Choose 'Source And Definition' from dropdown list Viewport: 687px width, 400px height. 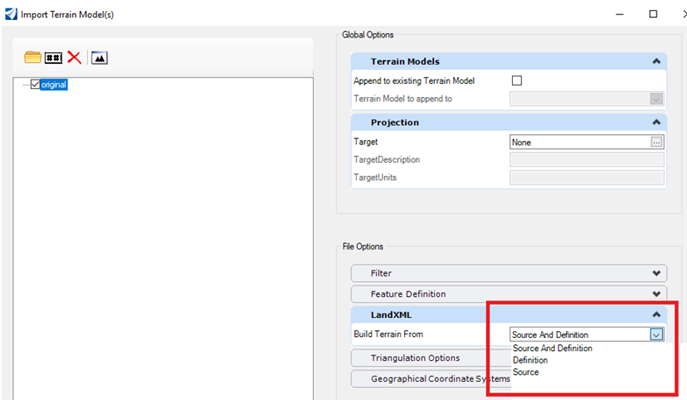[552, 348]
